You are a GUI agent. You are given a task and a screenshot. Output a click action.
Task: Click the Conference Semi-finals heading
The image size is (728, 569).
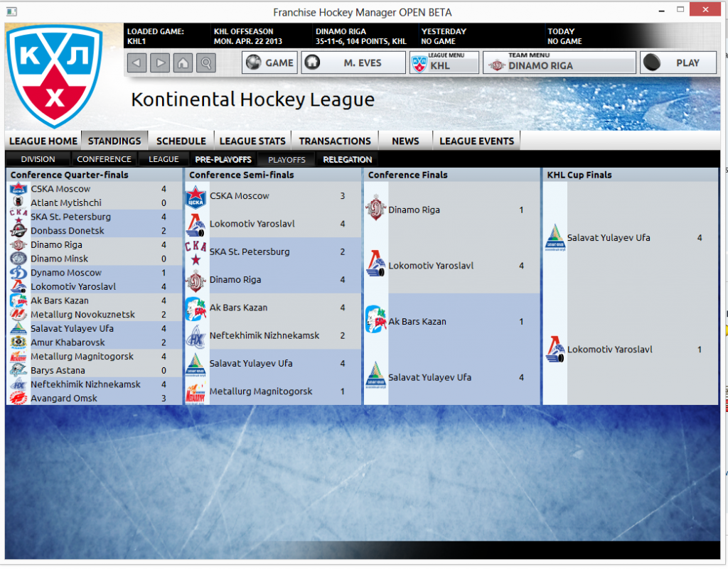(x=242, y=175)
